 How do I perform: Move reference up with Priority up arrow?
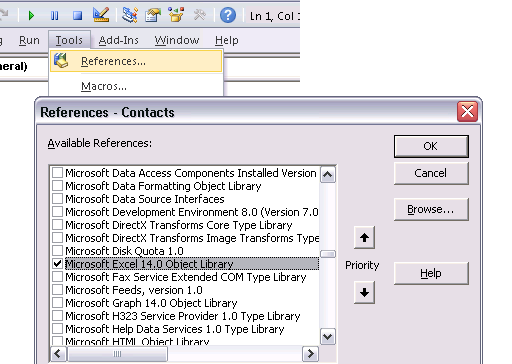click(x=364, y=237)
